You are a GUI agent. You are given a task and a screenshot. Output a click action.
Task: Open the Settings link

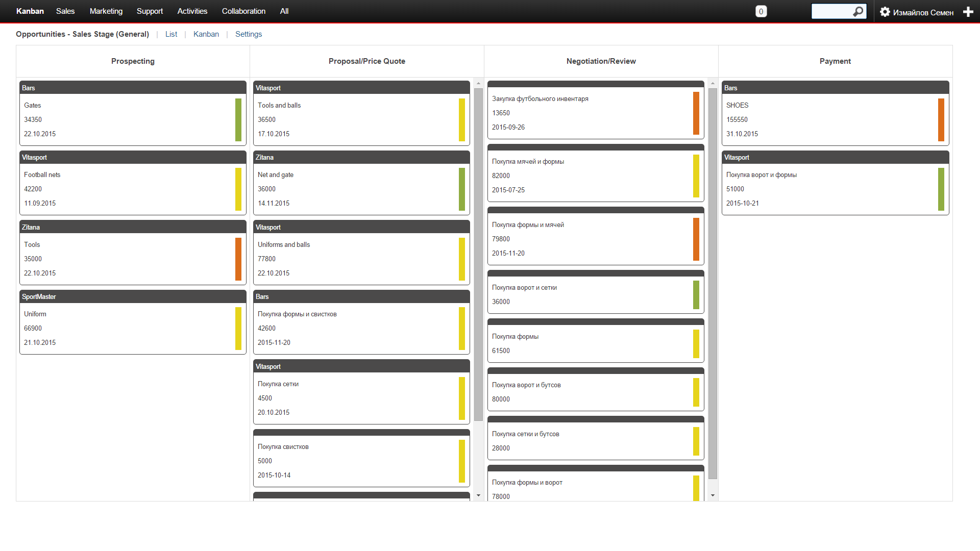click(x=249, y=34)
